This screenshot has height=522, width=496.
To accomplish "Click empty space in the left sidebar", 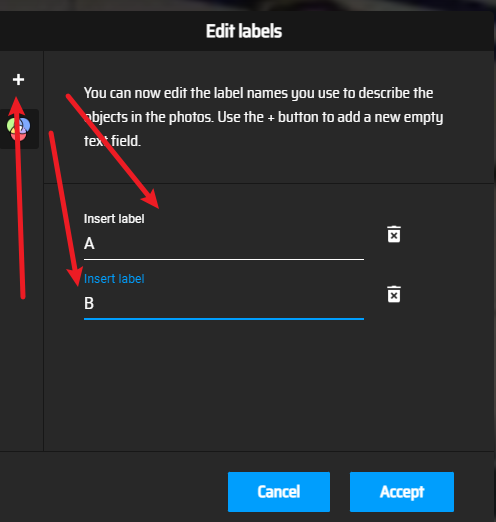I will pos(22,367).
